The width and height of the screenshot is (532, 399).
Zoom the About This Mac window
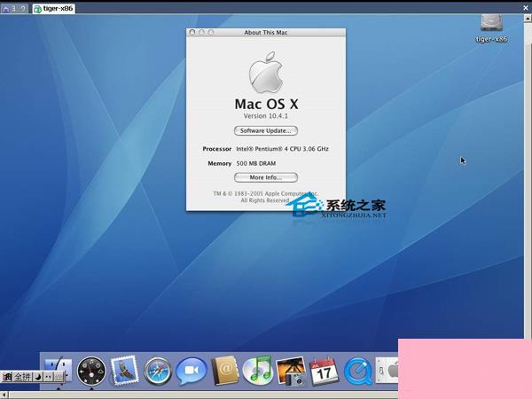(211, 32)
